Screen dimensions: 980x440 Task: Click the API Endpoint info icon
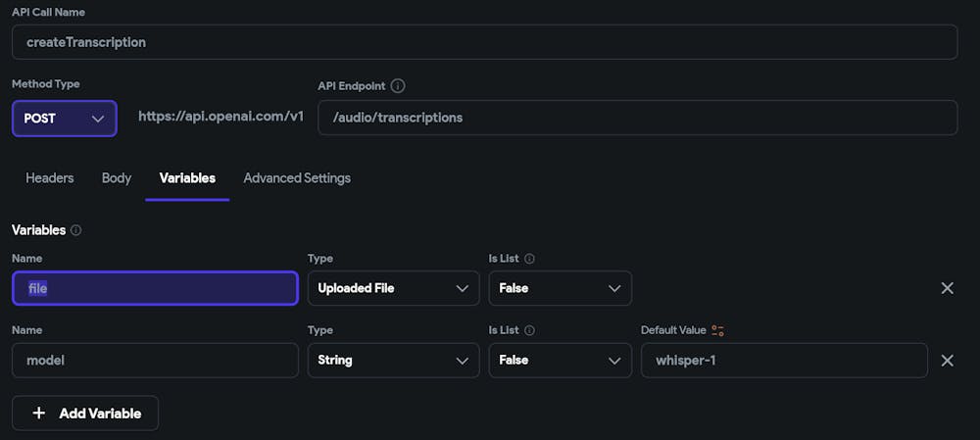tap(398, 86)
